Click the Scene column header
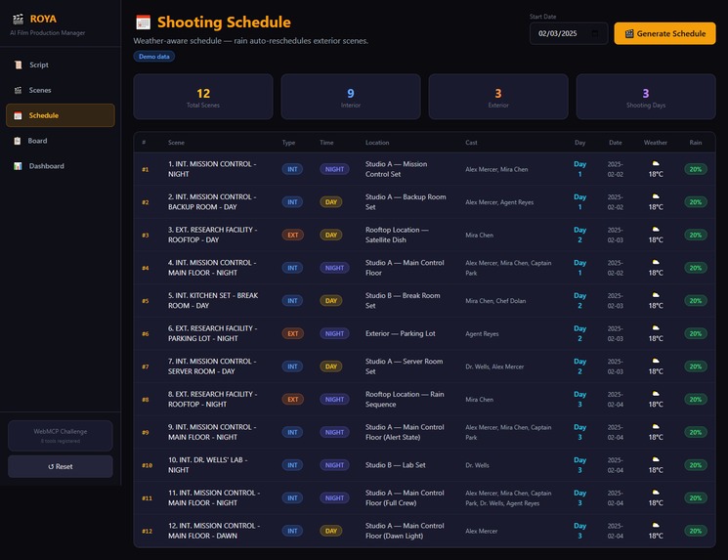This screenshot has height=560, width=728. tap(176, 143)
